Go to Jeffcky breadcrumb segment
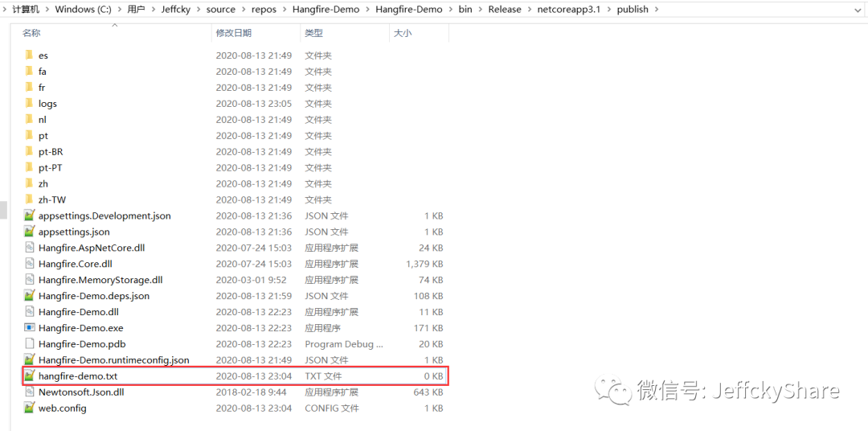 click(x=176, y=10)
